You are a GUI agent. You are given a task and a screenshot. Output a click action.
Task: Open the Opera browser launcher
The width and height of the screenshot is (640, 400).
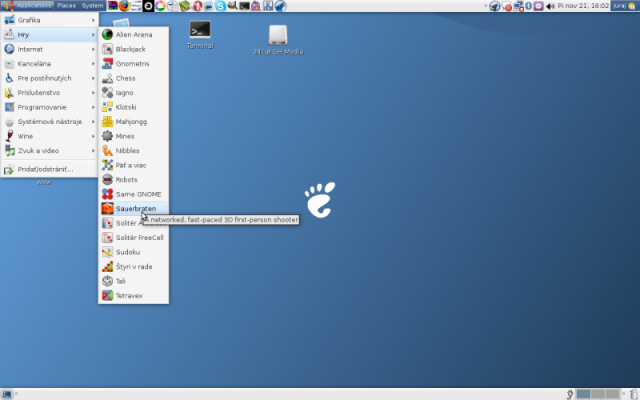click(198, 6)
